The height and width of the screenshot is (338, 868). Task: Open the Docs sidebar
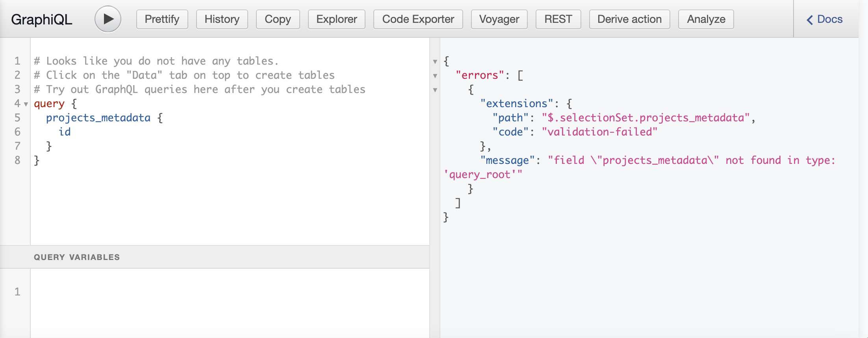pos(824,19)
